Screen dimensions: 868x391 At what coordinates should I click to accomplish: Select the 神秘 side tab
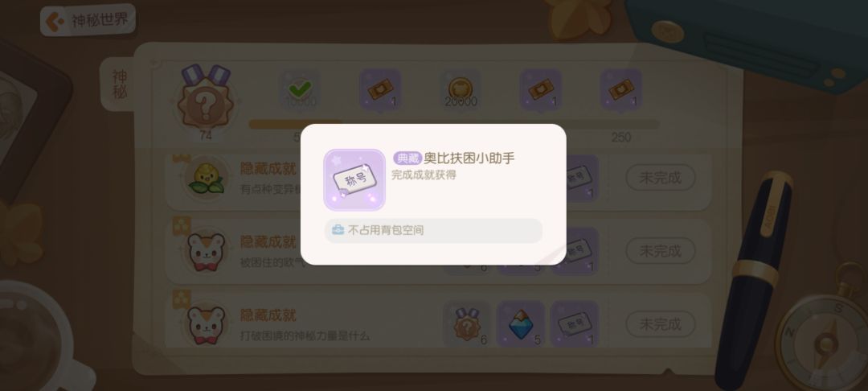[120, 84]
